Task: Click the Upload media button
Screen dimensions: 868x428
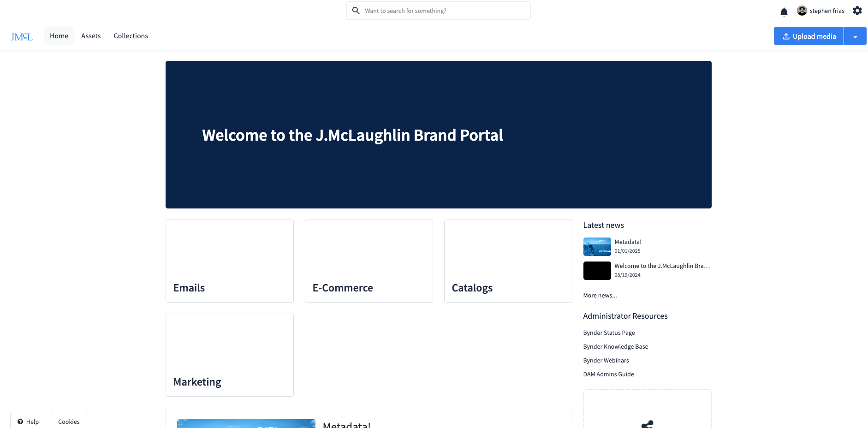Action: [x=809, y=36]
